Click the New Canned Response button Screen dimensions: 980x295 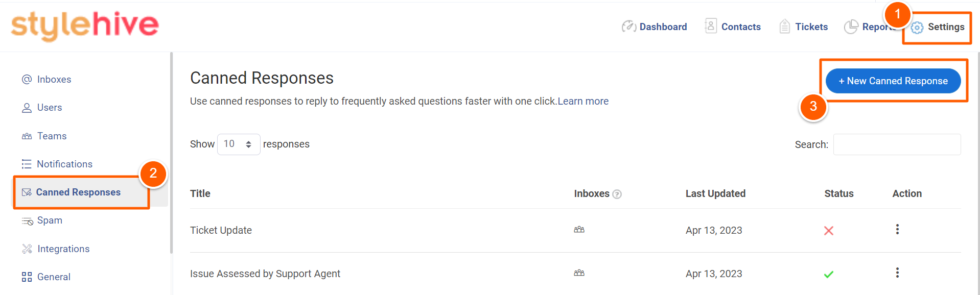point(893,81)
